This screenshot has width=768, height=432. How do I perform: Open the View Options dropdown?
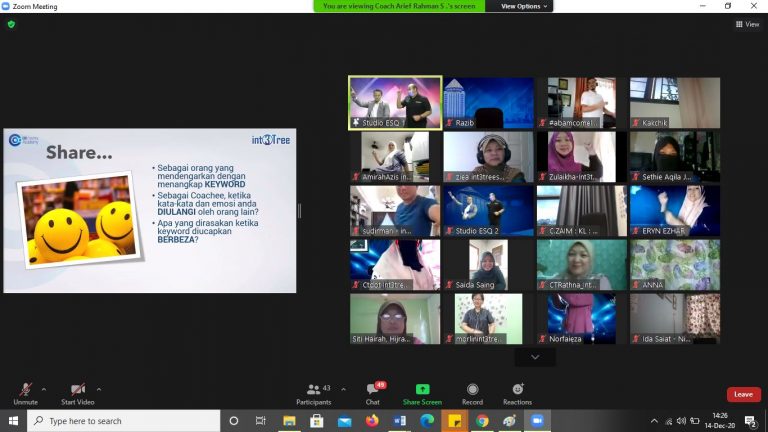click(524, 6)
